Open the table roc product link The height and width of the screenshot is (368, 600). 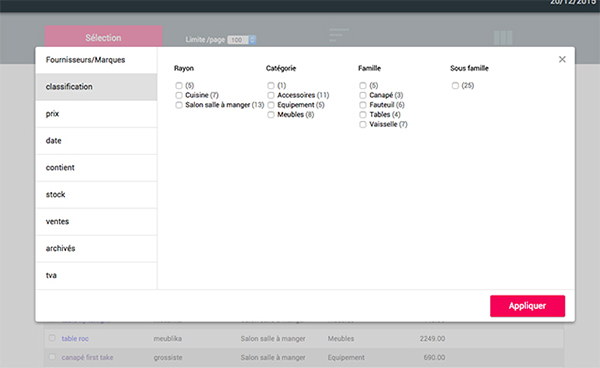tap(75, 339)
